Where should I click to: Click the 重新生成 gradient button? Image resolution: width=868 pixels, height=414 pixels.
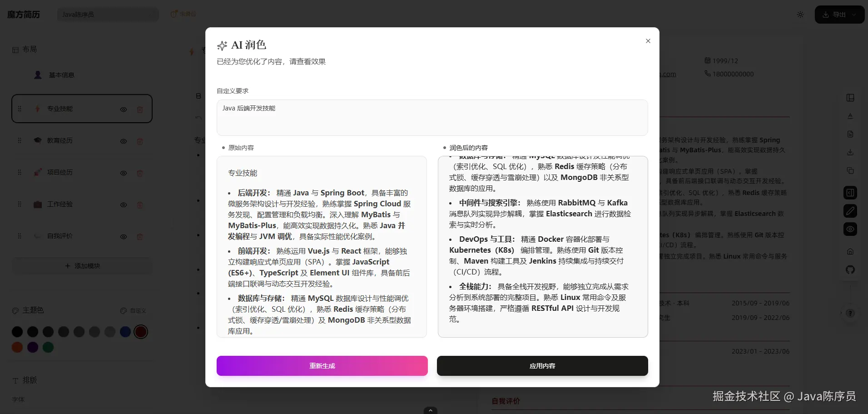pyautogui.click(x=322, y=366)
